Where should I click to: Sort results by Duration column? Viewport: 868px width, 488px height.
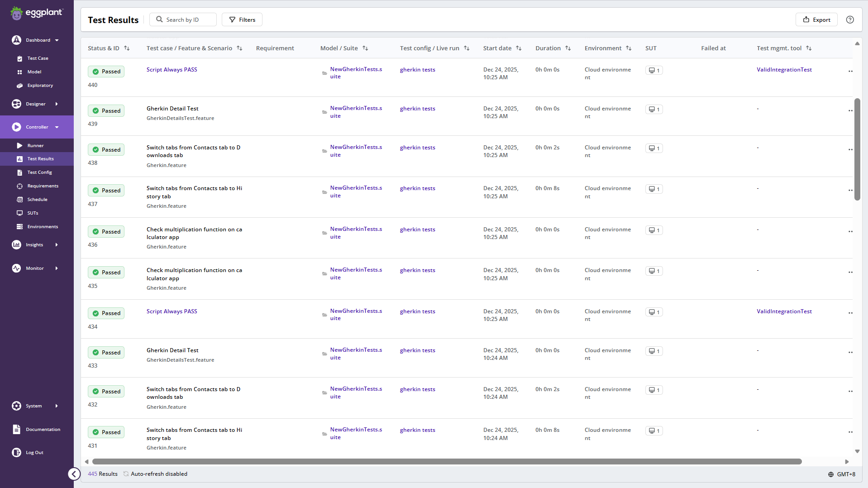(x=568, y=48)
